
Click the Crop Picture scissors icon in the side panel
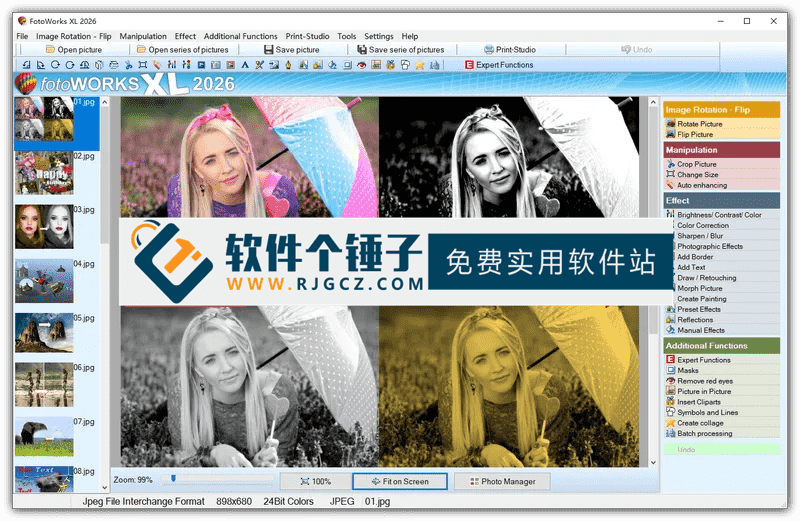[x=670, y=164]
